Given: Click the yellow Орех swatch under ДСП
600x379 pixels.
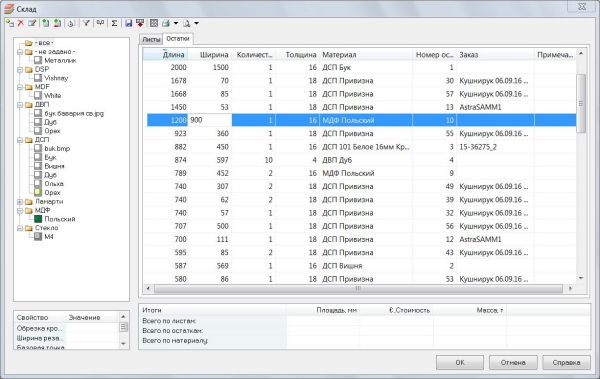Looking at the screenshot, I should click(38, 193).
